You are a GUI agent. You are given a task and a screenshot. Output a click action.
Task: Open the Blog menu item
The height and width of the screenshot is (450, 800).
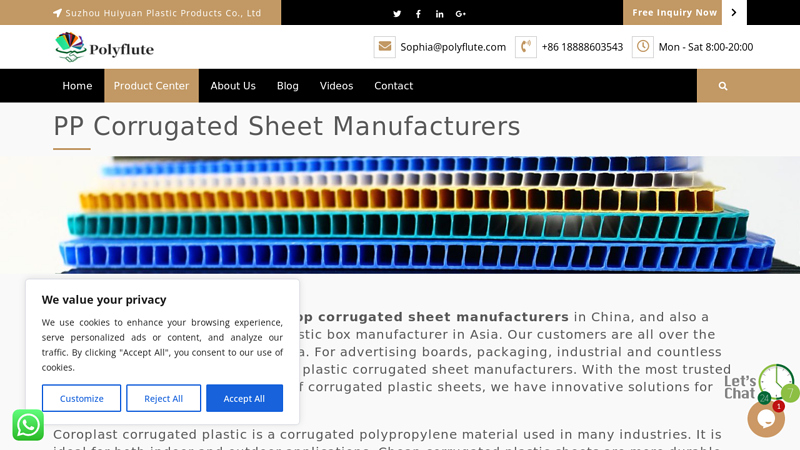pyautogui.click(x=288, y=86)
